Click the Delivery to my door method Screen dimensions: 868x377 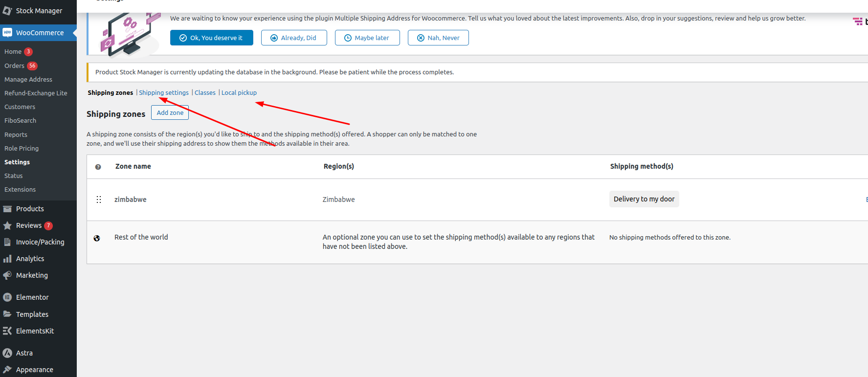pyautogui.click(x=644, y=199)
